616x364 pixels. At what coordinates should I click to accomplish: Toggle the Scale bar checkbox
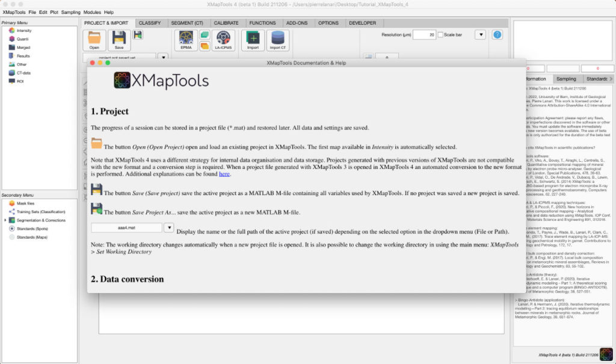coord(440,34)
